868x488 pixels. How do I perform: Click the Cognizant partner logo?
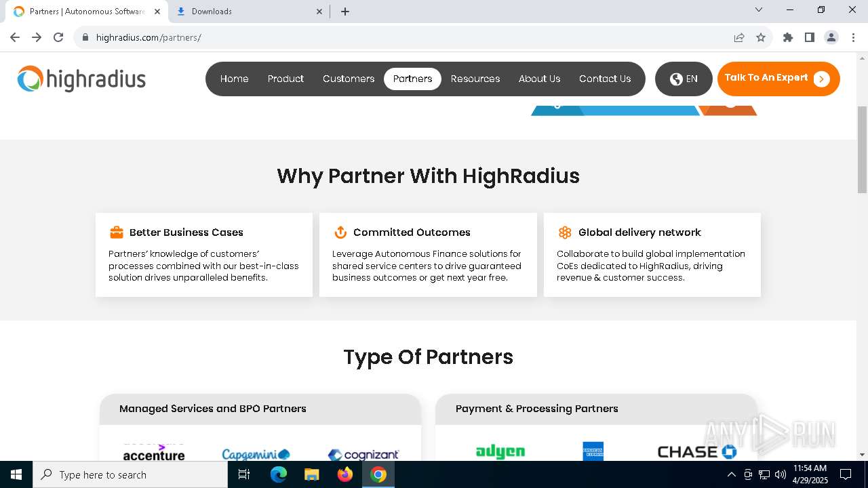coord(363,455)
